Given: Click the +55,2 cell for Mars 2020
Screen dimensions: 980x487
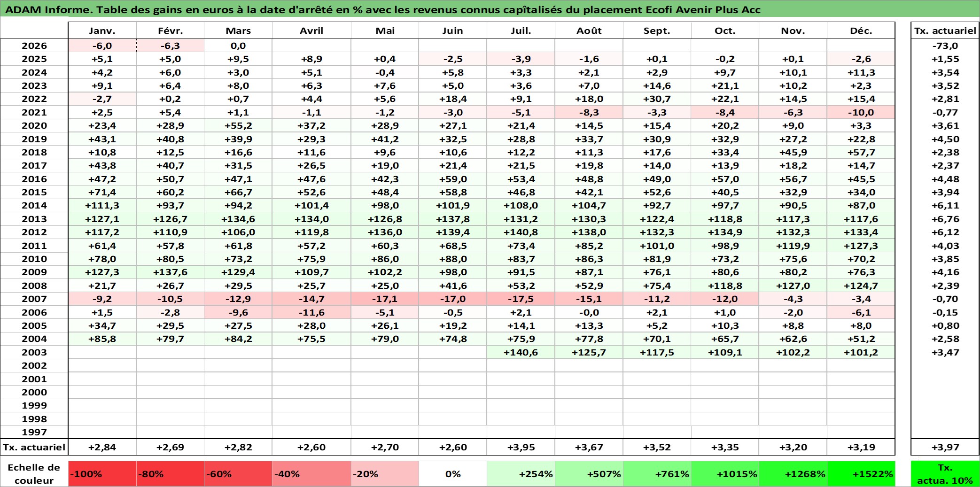Looking at the screenshot, I should [238, 125].
